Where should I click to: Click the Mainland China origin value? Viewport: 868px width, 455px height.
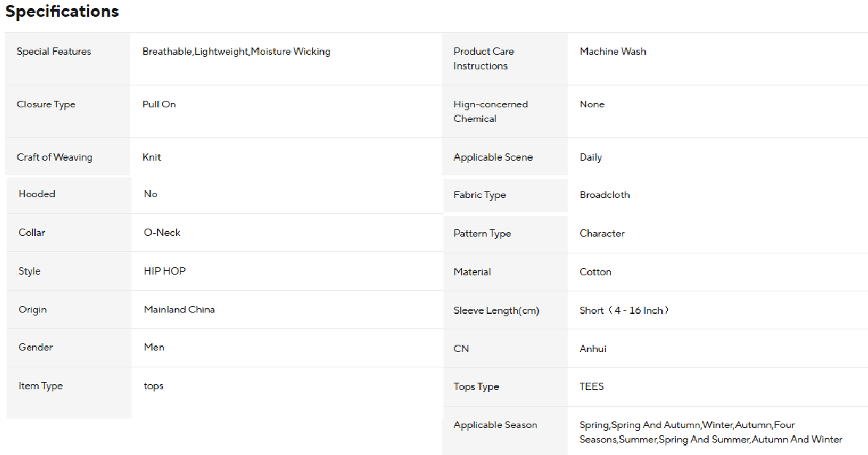(180, 310)
